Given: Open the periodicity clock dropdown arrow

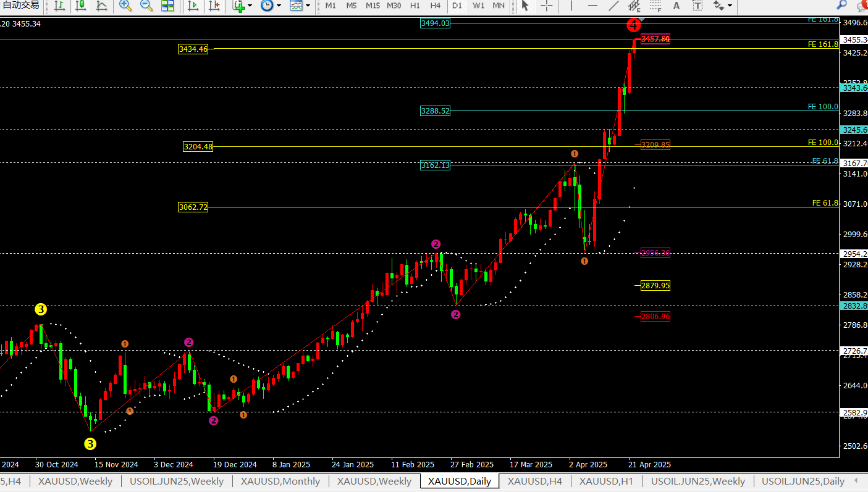Looking at the screenshot, I should [x=279, y=6].
